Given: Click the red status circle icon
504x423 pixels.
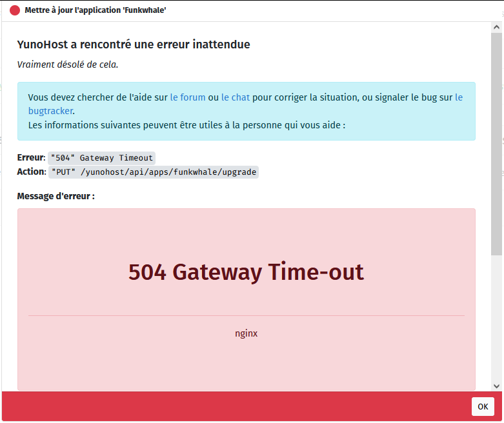Looking at the screenshot, I should pyautogui.click(x=15, y=10).
